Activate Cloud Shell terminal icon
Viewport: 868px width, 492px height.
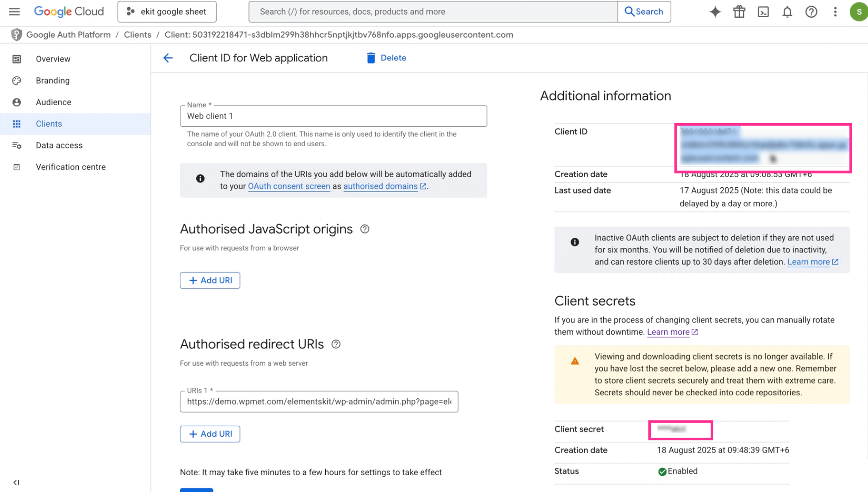coord(763,12)
